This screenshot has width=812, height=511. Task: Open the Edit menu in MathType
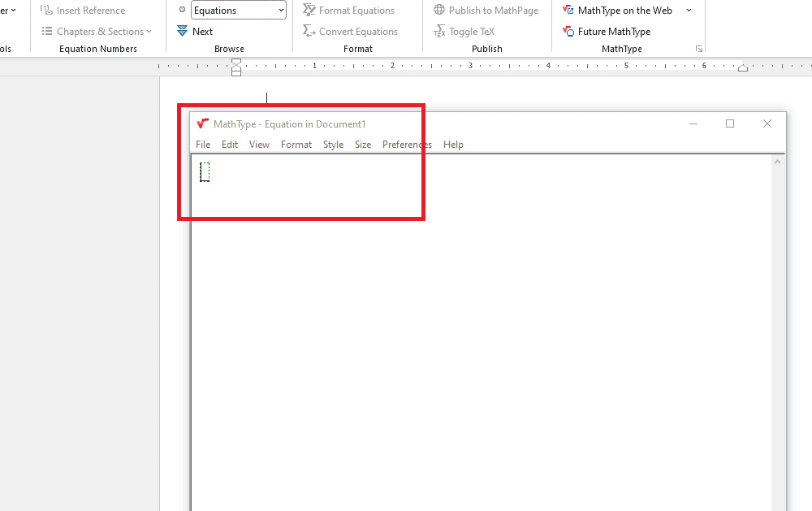[230, 145]
